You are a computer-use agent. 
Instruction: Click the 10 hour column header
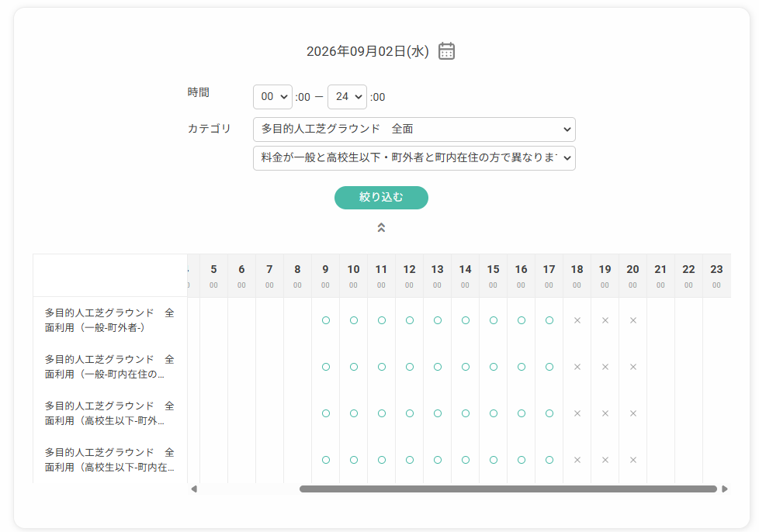(x=353, y=275)
